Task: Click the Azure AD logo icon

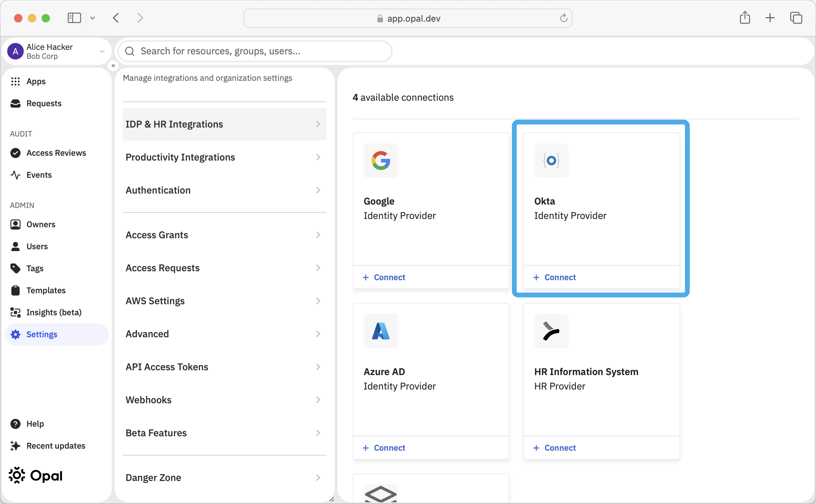Action: pos(381,331)
